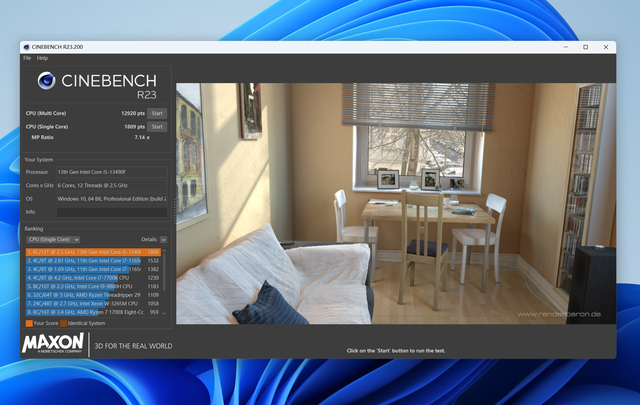Maximize the Cinebench window

[x=586, y=47]
